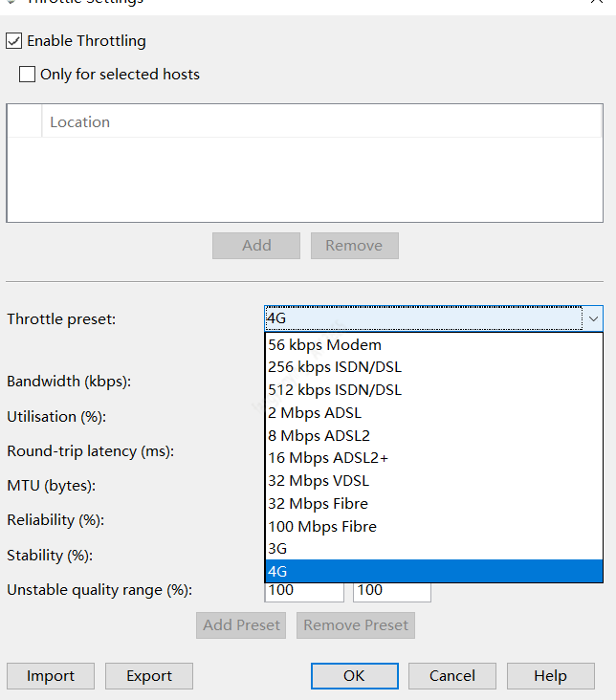The width and height of the screenshot is (616, 700).
Task: Choose the highlighted 4G list option
Action: 433,571
